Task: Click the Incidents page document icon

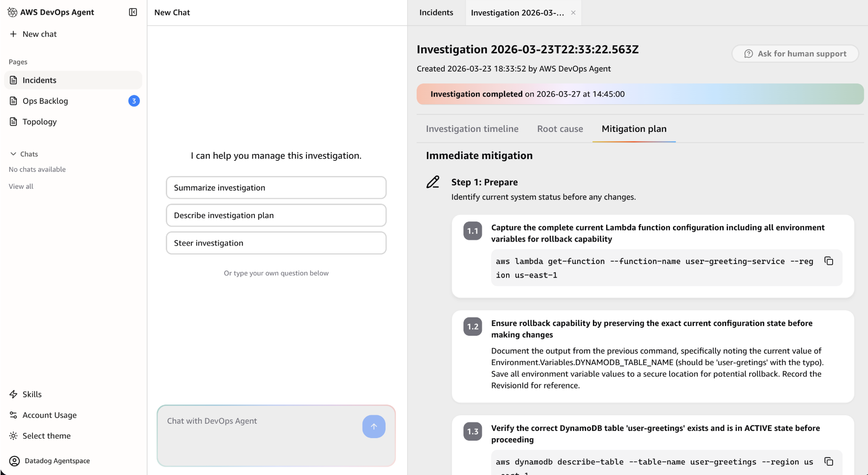Action: pos(13,80)
